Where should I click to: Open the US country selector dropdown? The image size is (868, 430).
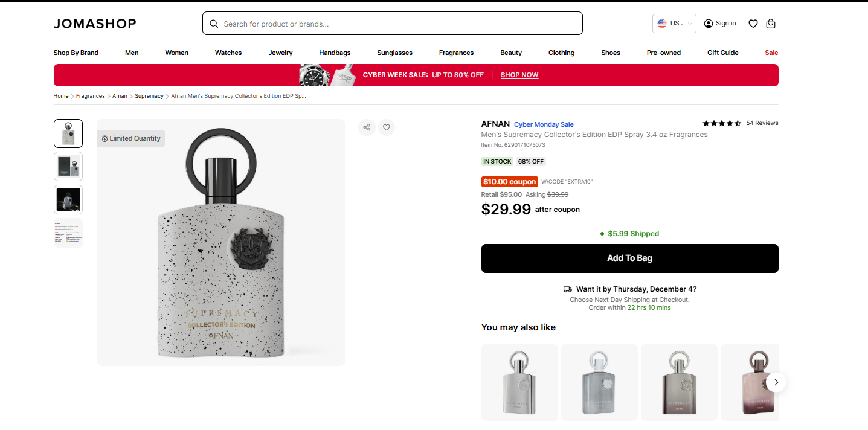coord(674,24)
